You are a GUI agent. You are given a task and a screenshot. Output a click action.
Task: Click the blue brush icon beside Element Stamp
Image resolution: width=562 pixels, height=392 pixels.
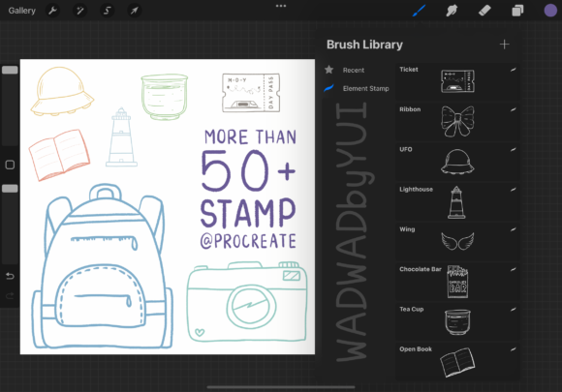(329, 88)
